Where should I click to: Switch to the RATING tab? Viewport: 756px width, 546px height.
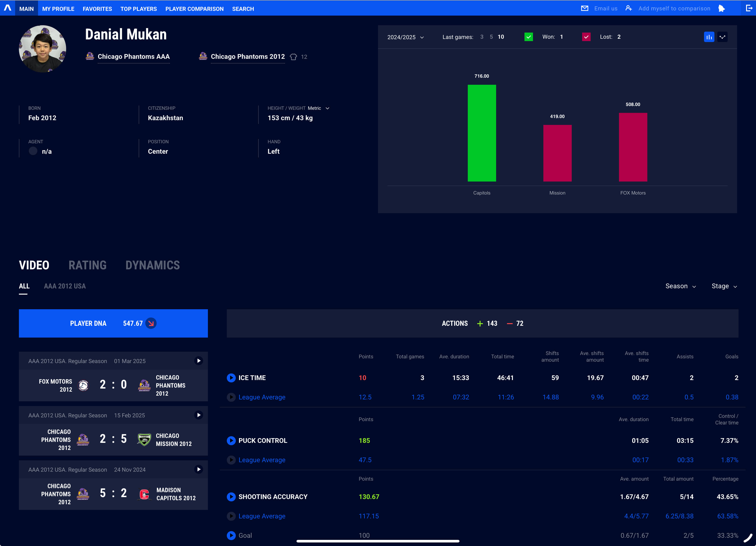(x=87, y=265)
